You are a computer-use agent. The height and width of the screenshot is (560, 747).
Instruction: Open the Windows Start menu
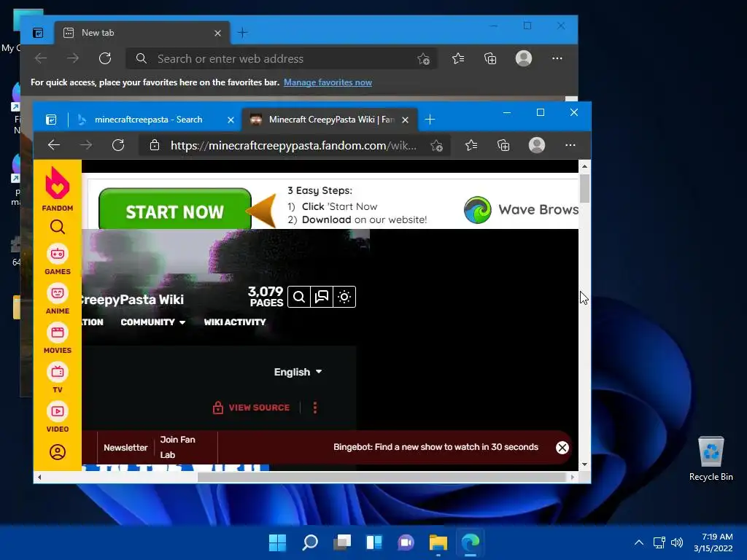(277, 542)
